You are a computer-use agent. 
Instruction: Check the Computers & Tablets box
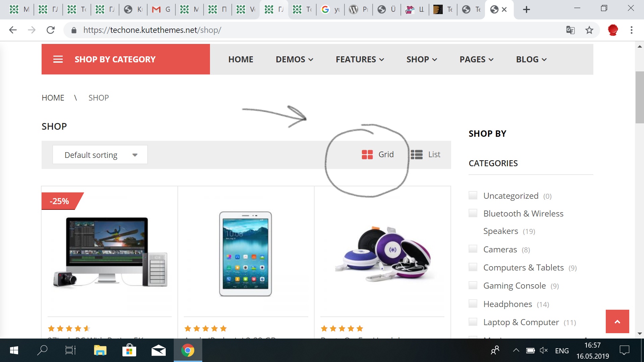(473, 267)
